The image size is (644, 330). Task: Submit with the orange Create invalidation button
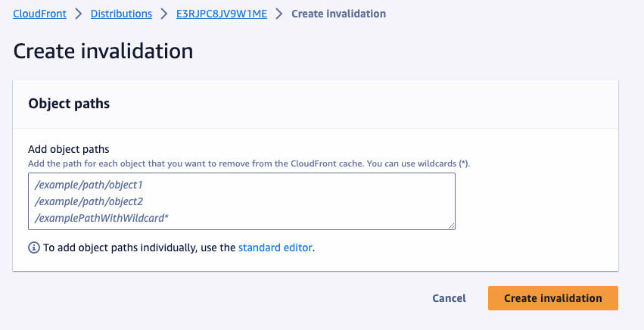(553, 298)
